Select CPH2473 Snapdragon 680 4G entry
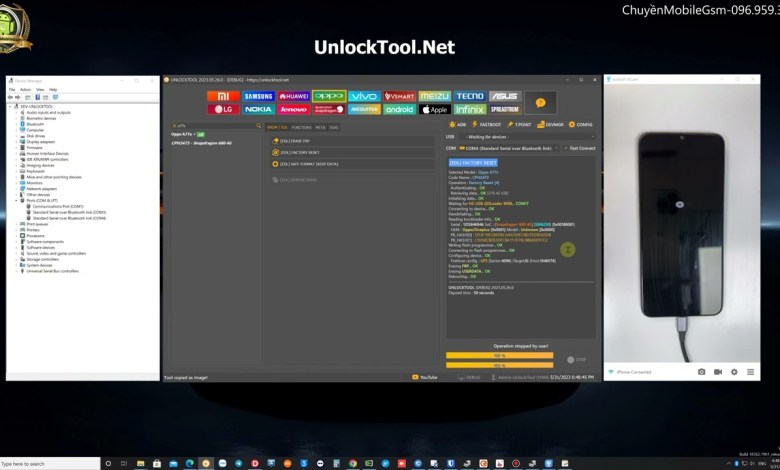This screenshot has width=780, height=470. tap(201, 143)
